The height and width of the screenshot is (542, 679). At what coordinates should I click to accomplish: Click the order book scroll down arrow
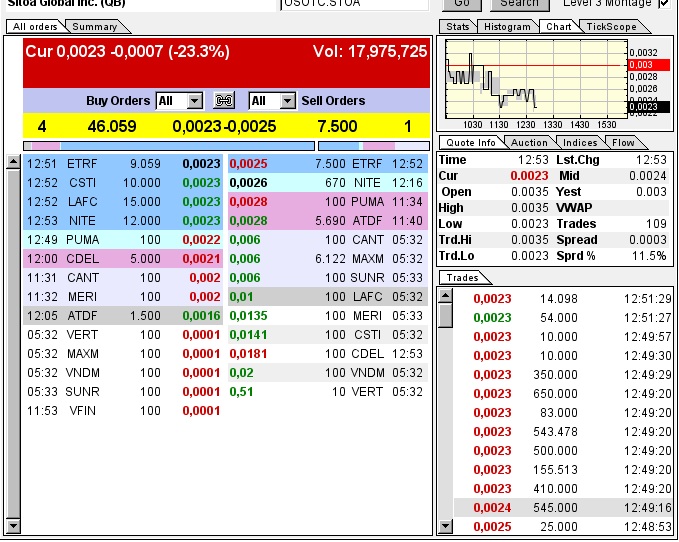[x=13, y=526]
